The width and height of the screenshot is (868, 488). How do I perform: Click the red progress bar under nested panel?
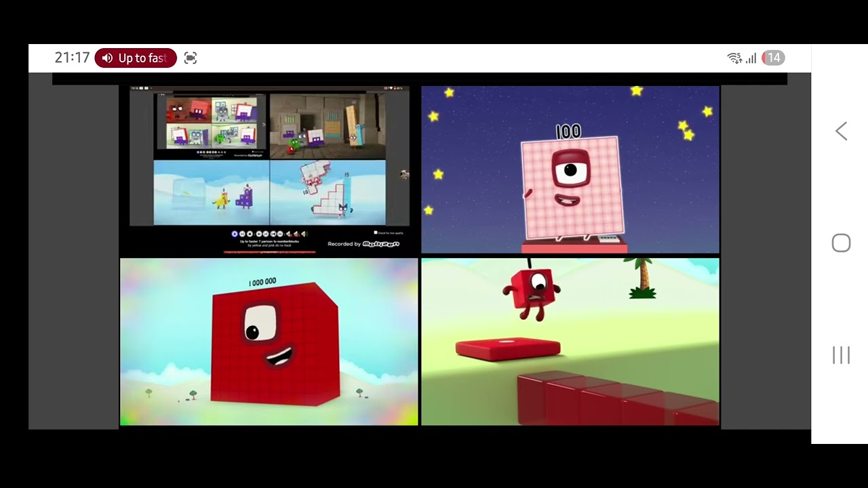(x=270, y=252)
